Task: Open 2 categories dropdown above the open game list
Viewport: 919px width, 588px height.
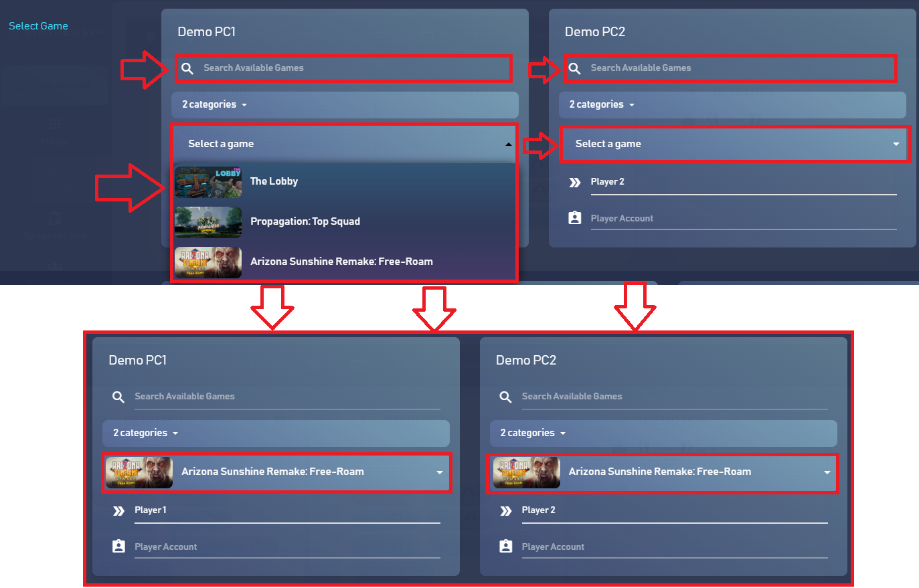Action: (345, 105)
